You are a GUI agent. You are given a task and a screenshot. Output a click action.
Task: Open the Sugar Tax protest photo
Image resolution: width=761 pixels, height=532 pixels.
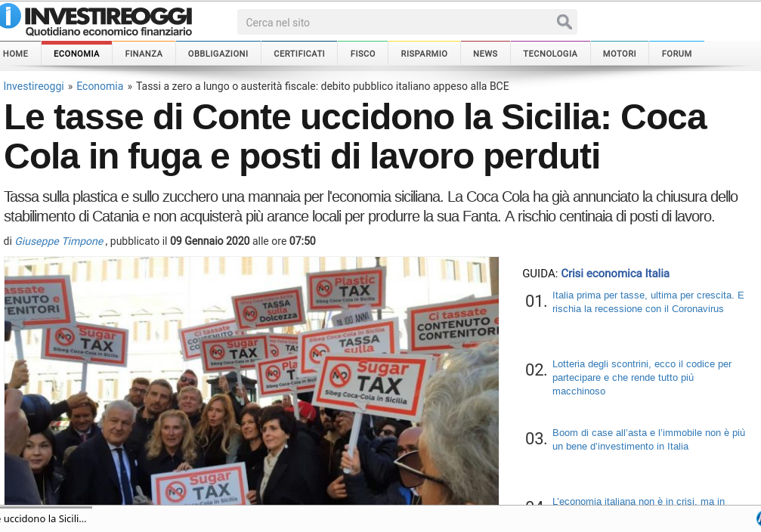[x=252, y=381]
